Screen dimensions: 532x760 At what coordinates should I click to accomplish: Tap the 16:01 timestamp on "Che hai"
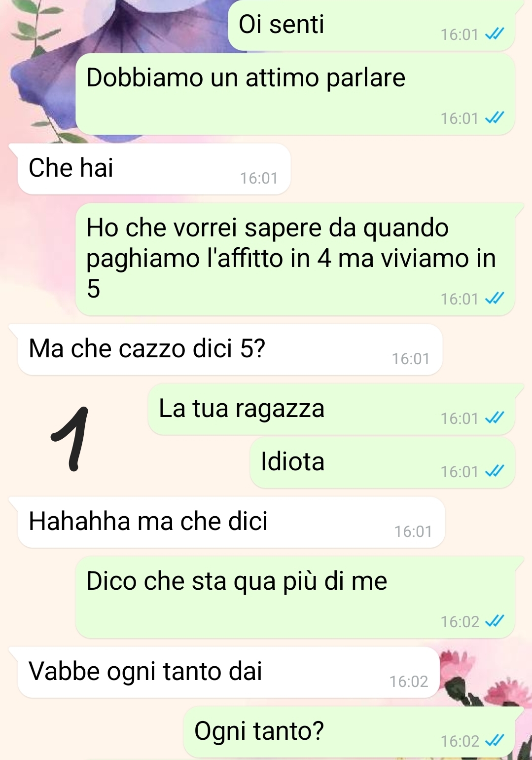click(x=259, y=178)
